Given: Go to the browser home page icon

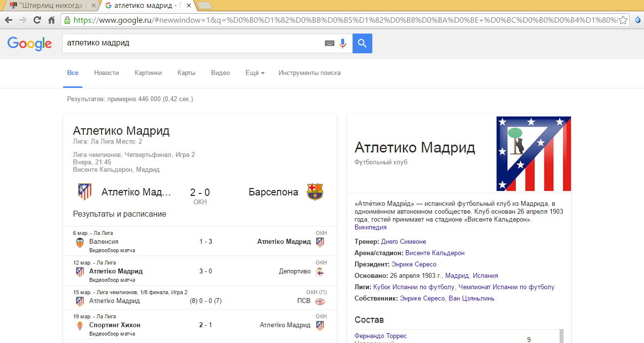Looking at the screenshot, I should [x=51, y=20].
